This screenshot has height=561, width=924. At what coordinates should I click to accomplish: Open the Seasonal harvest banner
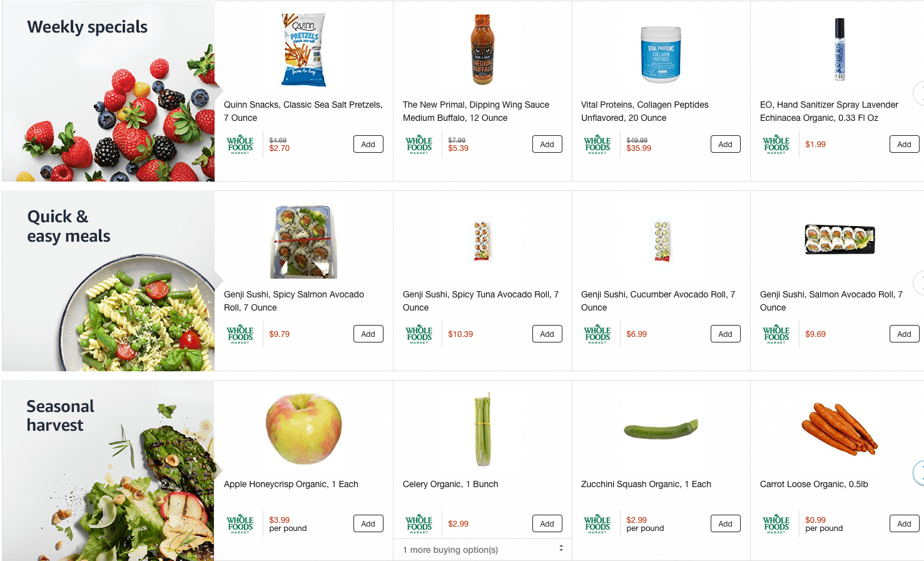(108, 471)
